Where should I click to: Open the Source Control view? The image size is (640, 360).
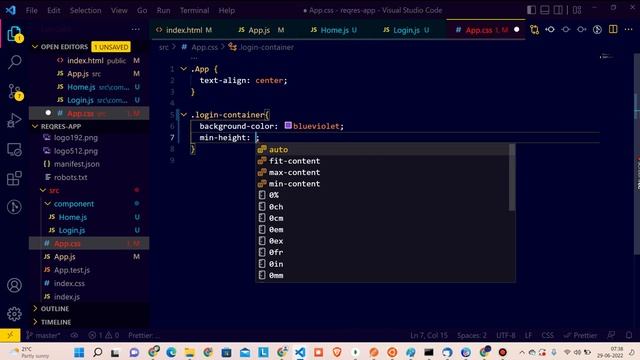[x=15, y=91]
